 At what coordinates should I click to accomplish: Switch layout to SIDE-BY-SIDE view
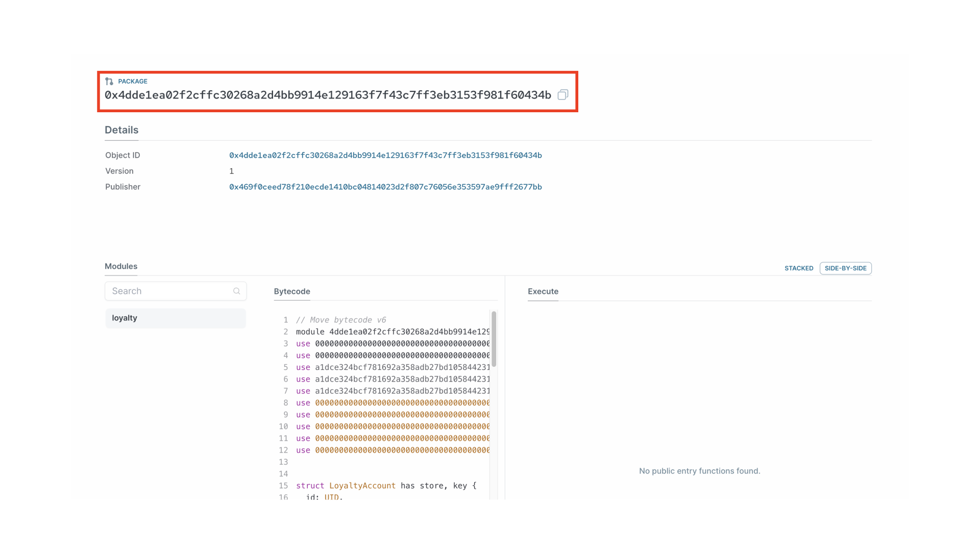click(845, 268)
